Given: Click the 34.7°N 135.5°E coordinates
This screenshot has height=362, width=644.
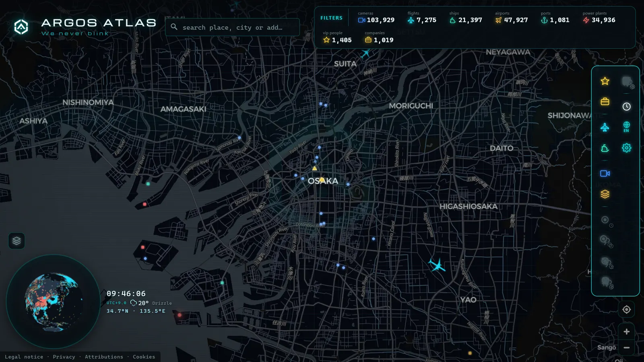Looking at the screenshot, I should pos(136,311).
